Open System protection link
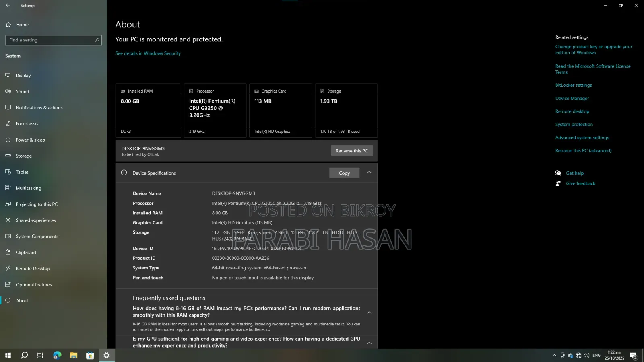644x362 pixels. click(574, 125)
